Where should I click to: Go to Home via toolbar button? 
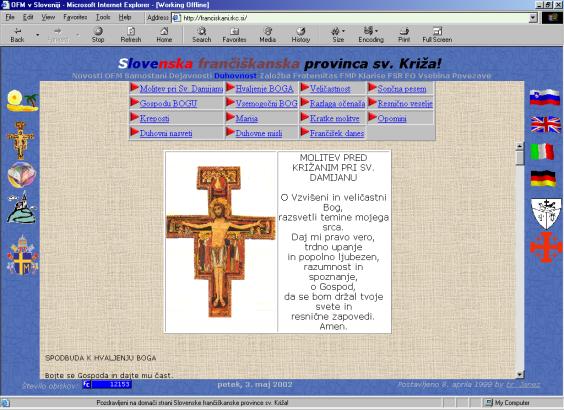(164, 35)
